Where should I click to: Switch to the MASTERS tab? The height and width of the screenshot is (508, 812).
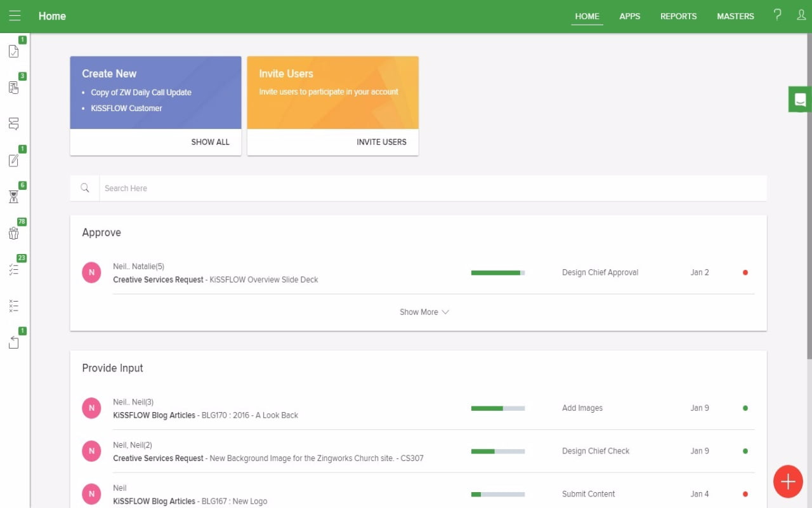(x=735, y=17)
